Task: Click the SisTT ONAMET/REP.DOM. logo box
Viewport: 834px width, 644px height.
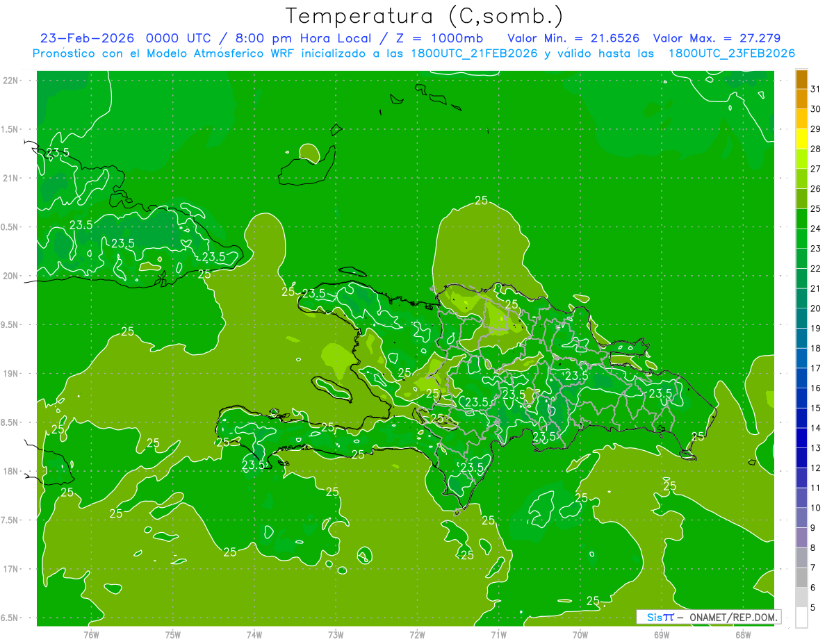Action: 708,617
